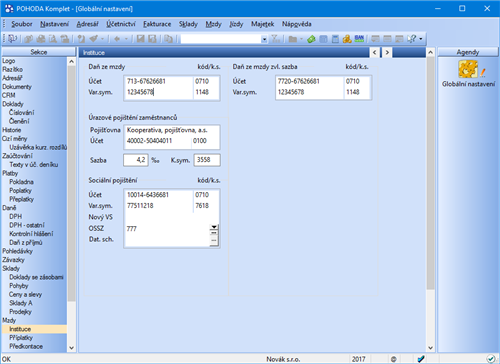
Task: Select Číslování under Doklady
Action: [x=22, y=113]
